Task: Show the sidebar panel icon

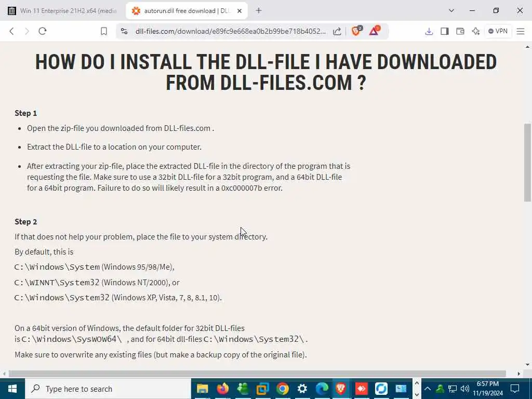Action: (x=445, y=31)
